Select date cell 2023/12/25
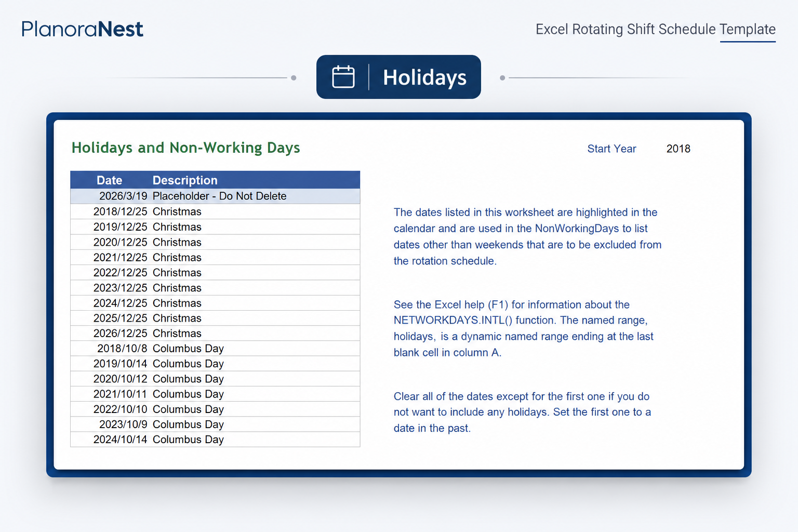The image size is (798, 532). [121, 287]
